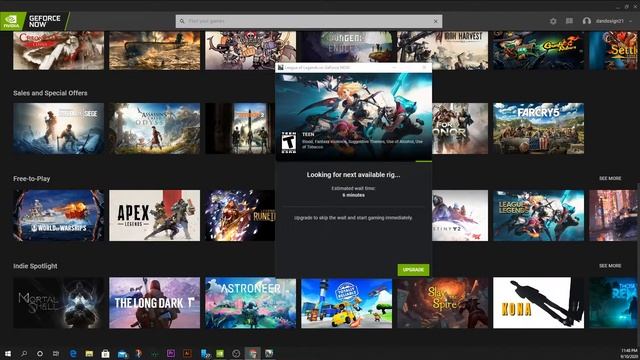640x360 pixels.
Task: Open the Legends of Runeterra tile
Action: tap(240, 216)
